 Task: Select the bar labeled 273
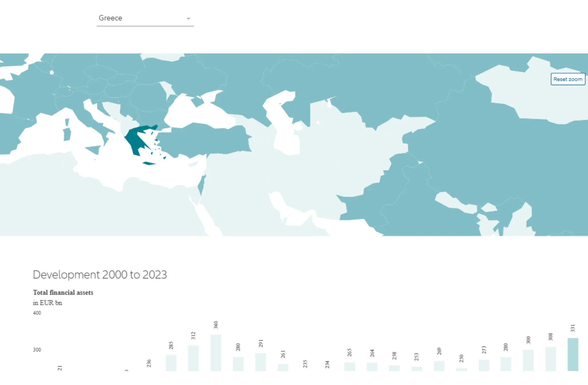coord(484,365)
